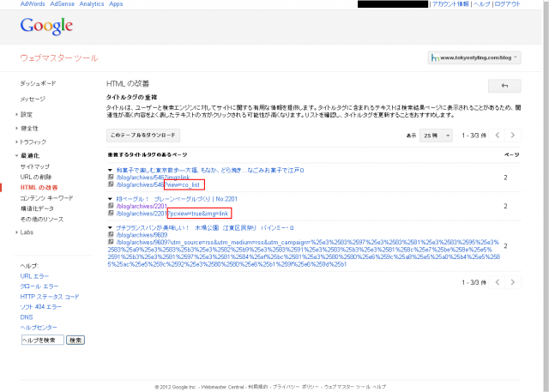Click the back arrow button

(504, 86)
